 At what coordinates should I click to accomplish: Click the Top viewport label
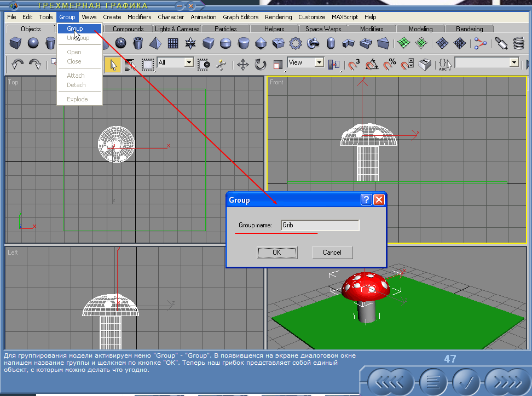click(13, 82)
